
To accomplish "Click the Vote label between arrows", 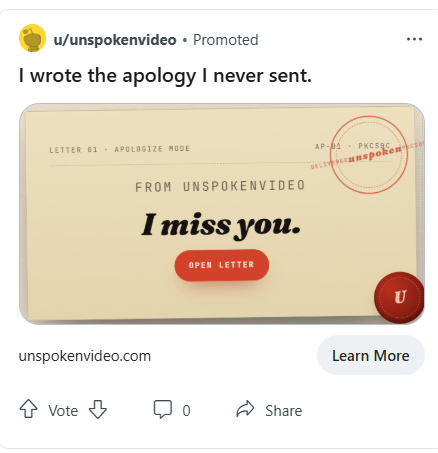I will pos(63,411).
